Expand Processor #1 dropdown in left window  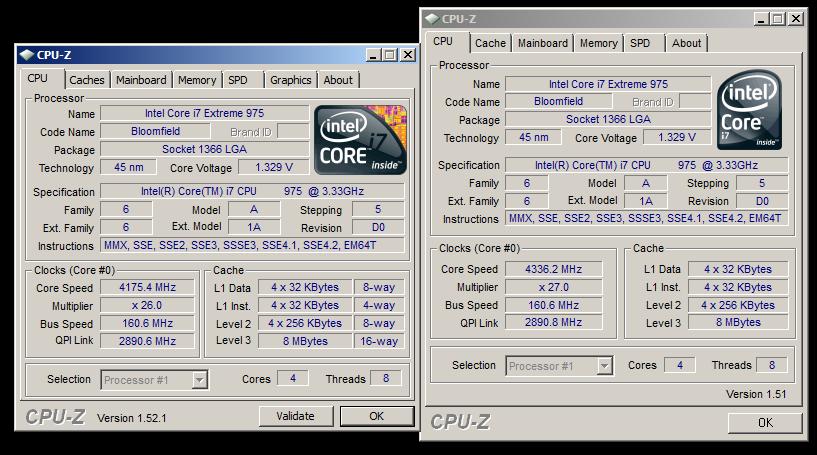pos(200,380)
